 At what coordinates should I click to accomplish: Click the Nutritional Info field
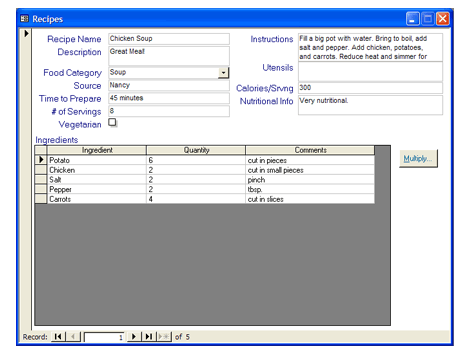click(x=370, y=105)
